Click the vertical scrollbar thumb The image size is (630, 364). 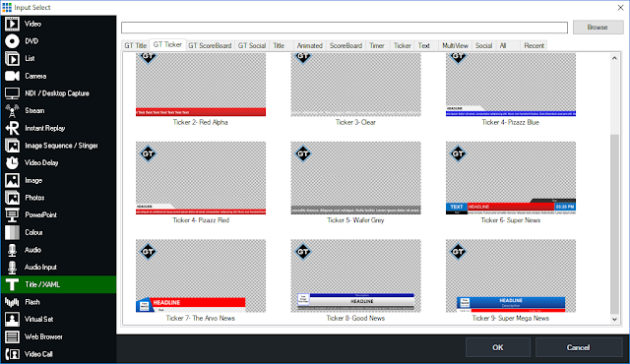(x=614, y=224)
